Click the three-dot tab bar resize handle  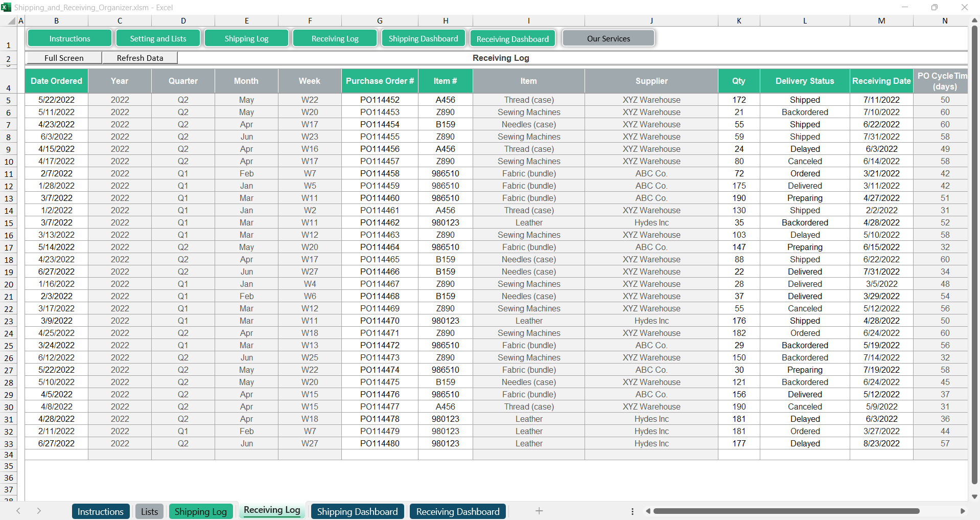pos(633,511)
